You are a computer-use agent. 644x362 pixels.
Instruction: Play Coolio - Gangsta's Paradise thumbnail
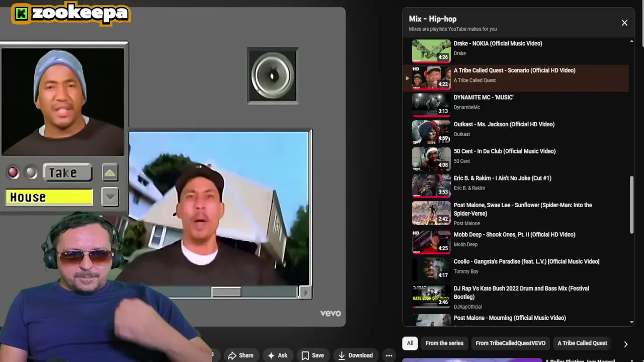431,268
